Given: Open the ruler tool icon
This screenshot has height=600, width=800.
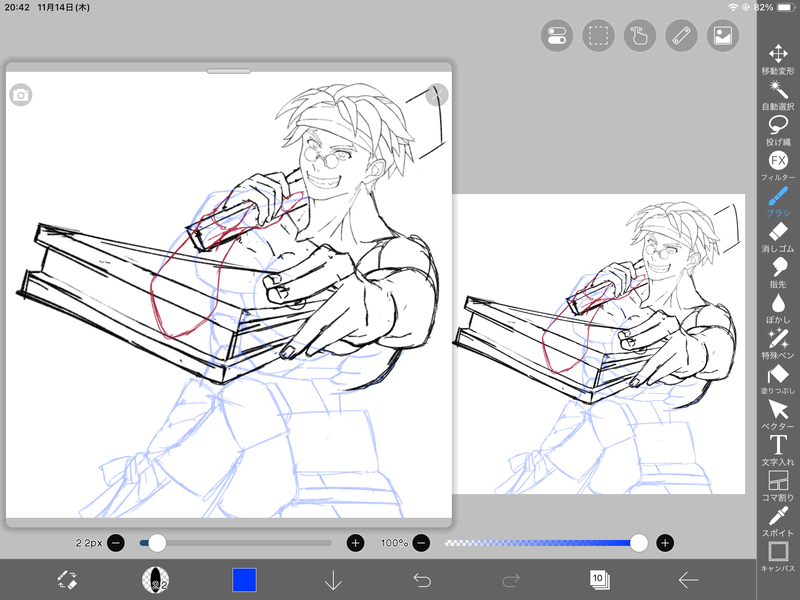Looking at the screenshot, I should coord(682,36).
